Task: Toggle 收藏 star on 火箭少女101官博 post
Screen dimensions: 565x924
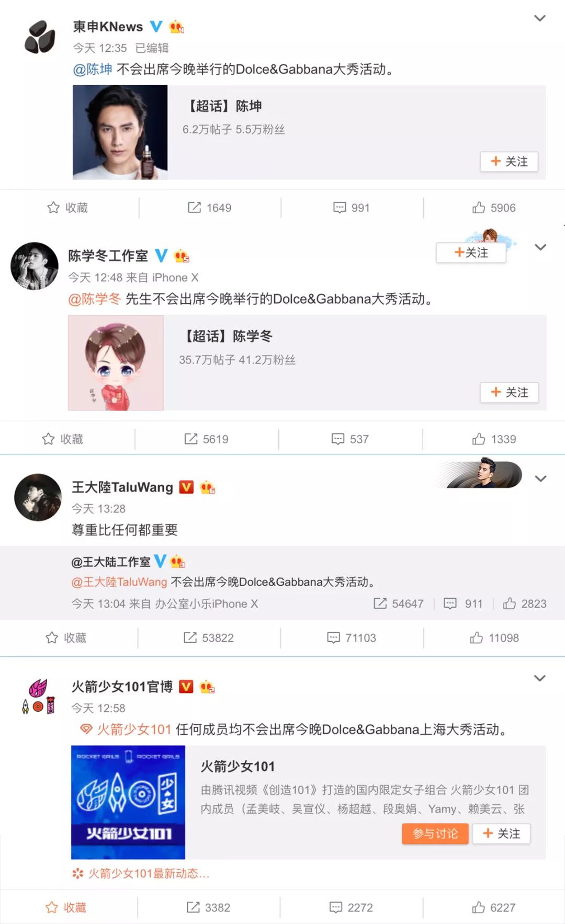Action: pyautogui.click(x=66, y=907)
